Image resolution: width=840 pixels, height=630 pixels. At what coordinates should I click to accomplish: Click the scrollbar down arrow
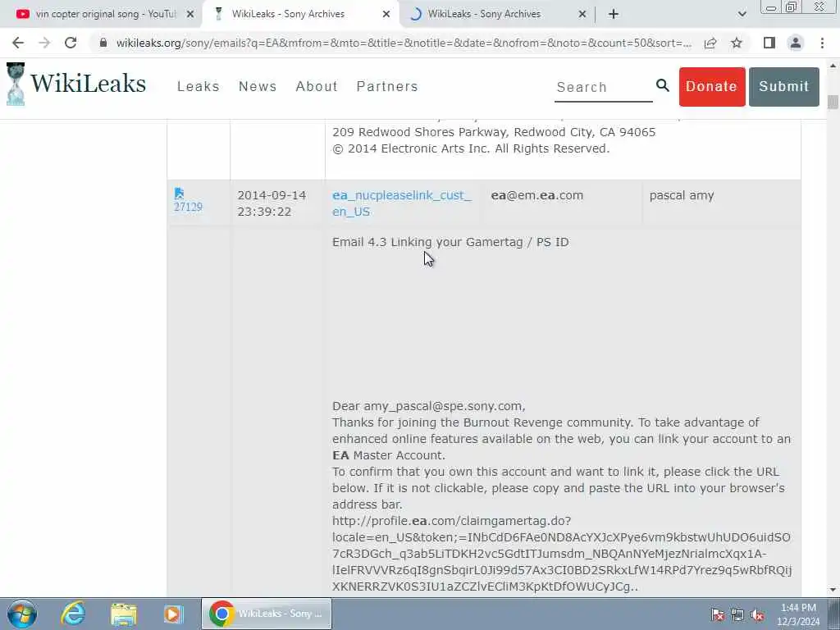(x=833, y=590)
